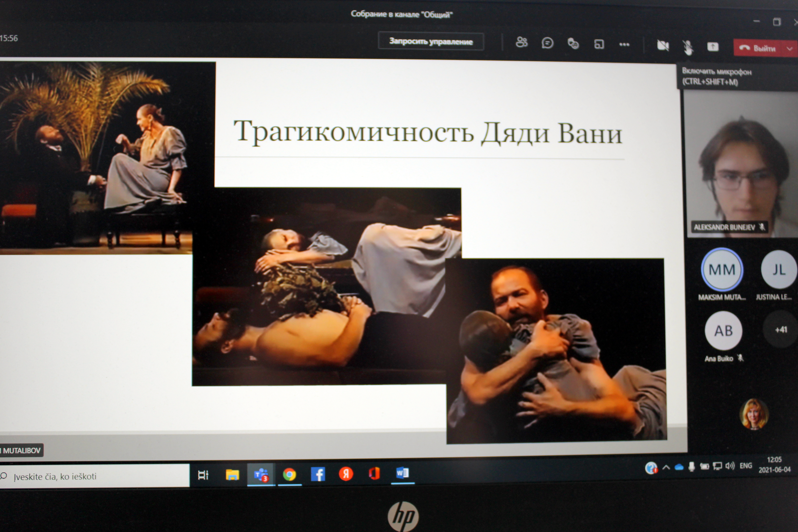Open the More actions ellipsis menu
This screenshot has width=798, height=532.
click(x=624, y=44)
